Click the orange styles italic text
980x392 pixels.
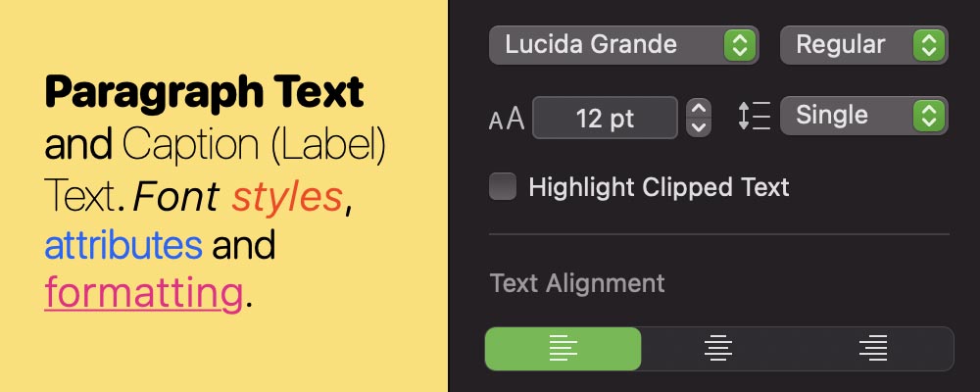[287, 197]
